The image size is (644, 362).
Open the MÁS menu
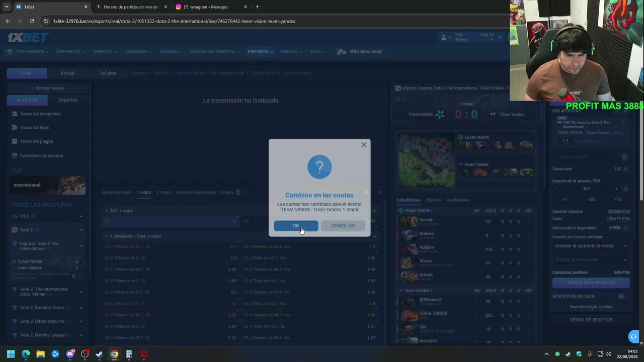click(x=318, y=52)
